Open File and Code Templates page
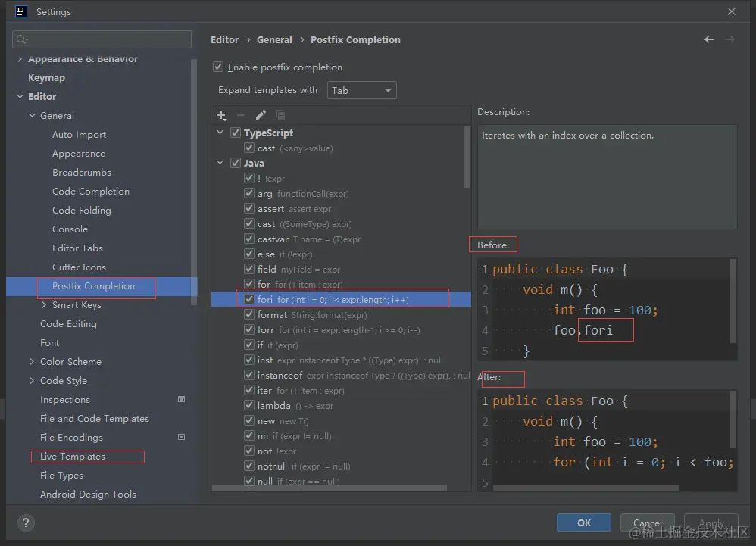Screen dimensions: 756x546 click(95, 418)
